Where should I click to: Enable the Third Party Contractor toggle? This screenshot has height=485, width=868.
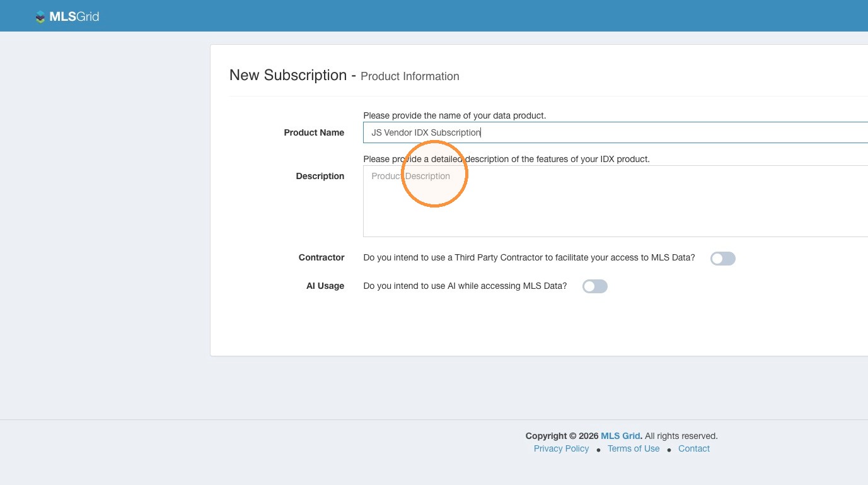[x=723, y=259]
